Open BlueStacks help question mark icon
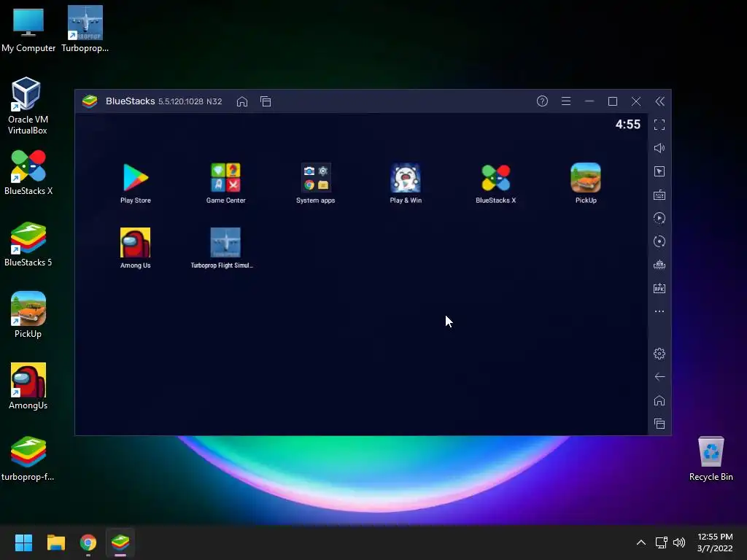 [x=542, y=101]
